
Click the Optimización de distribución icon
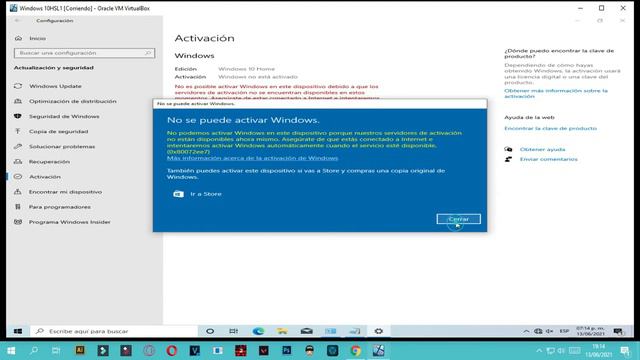click(18, 101)
